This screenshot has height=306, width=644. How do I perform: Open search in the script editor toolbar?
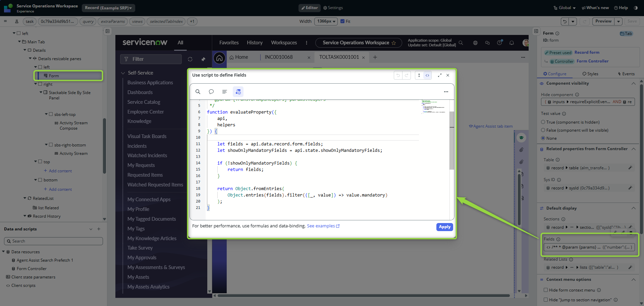click(198, 92)
